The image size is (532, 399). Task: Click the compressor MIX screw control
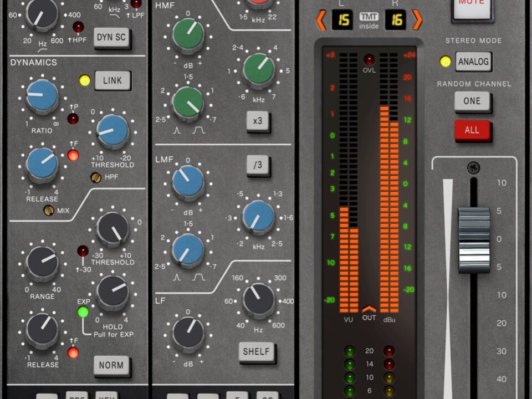[x=49, y=211]
